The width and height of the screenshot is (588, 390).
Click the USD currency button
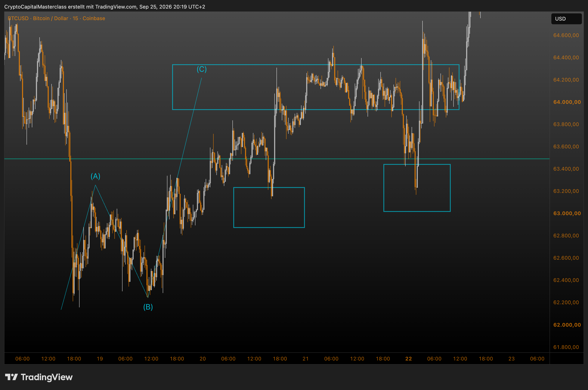tap(566, 19)
